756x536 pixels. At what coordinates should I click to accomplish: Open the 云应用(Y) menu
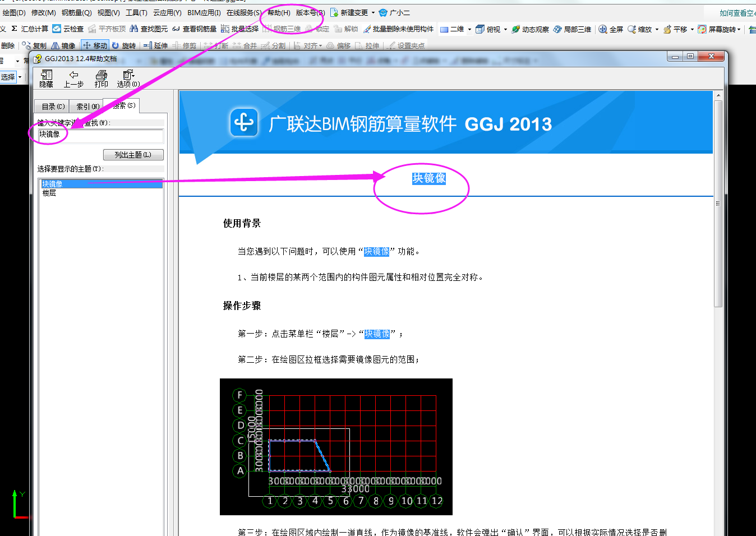click(167, 12)
